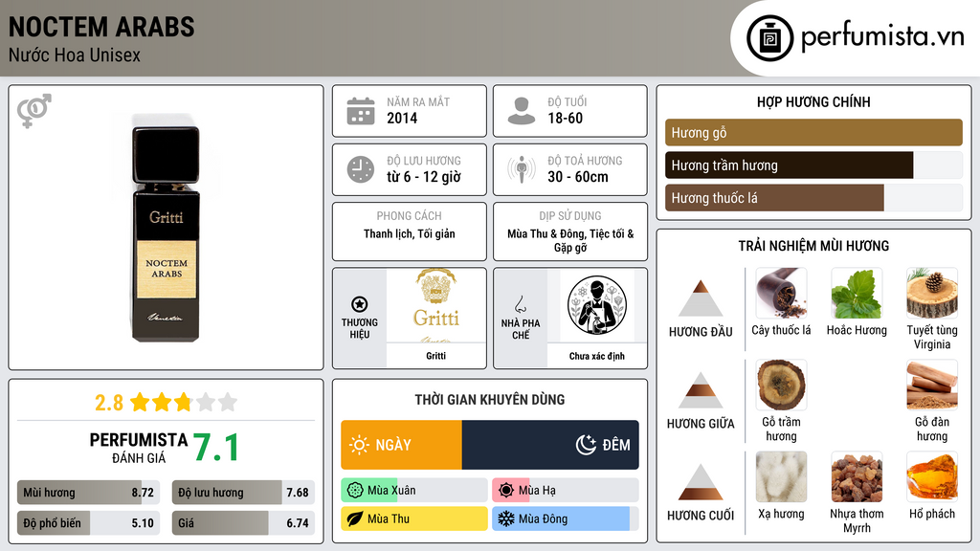
Task: Click the Mùi hương 8.72 rating bar
Action: [x=89, y=493]
